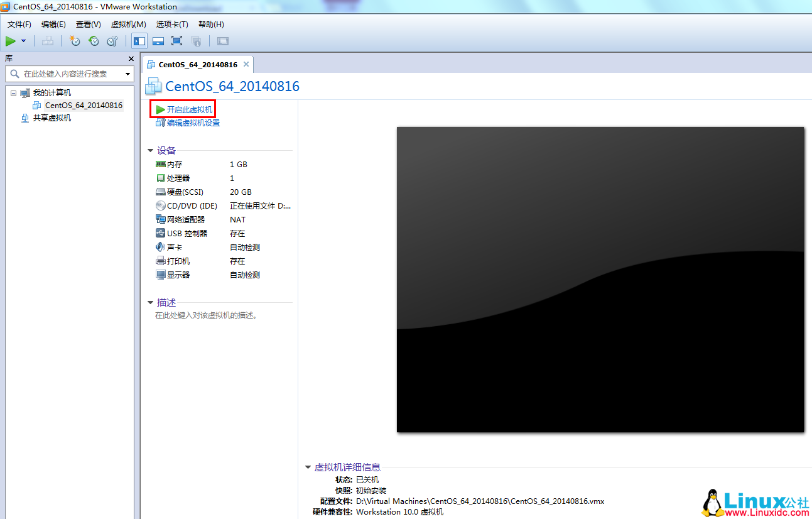
Task: Click the full screen mode icon
Action: point(177,41)
